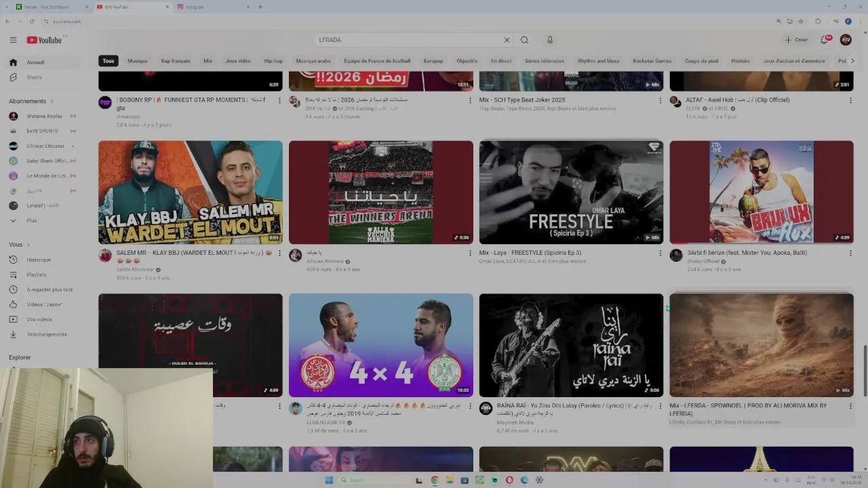Clear the search box with the X icon

[507, 40]
